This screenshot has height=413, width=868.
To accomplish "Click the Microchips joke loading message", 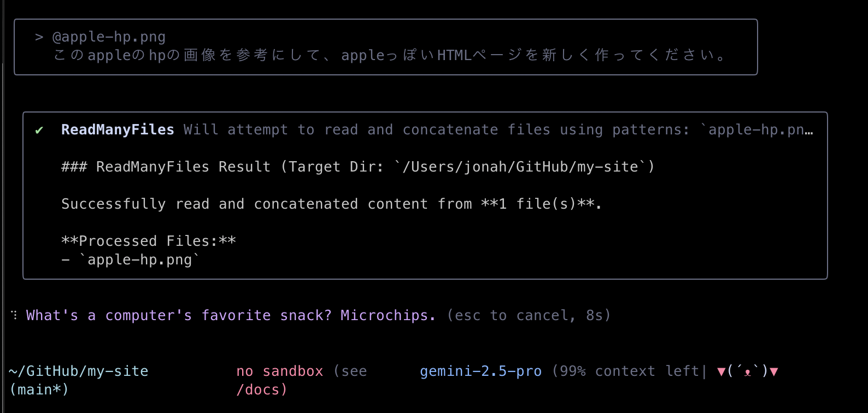I will (231, 315).
